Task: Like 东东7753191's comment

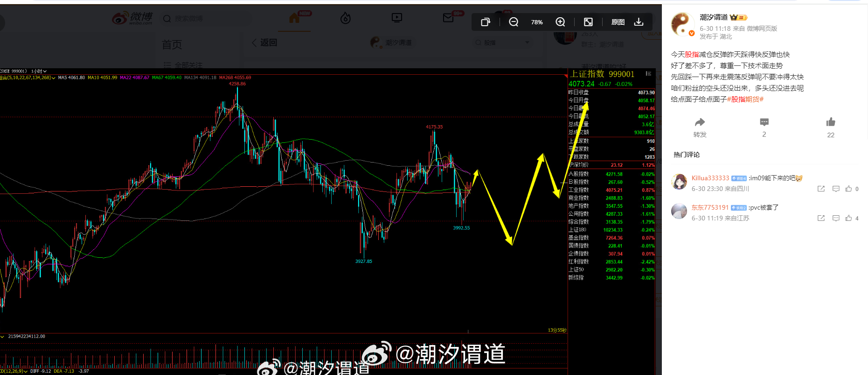Action: click(x=848, y=218)
